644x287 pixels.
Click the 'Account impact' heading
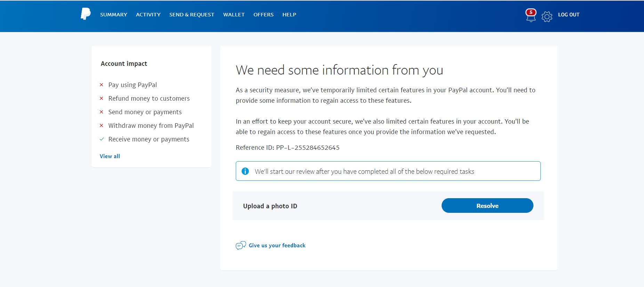coord(124,64)
